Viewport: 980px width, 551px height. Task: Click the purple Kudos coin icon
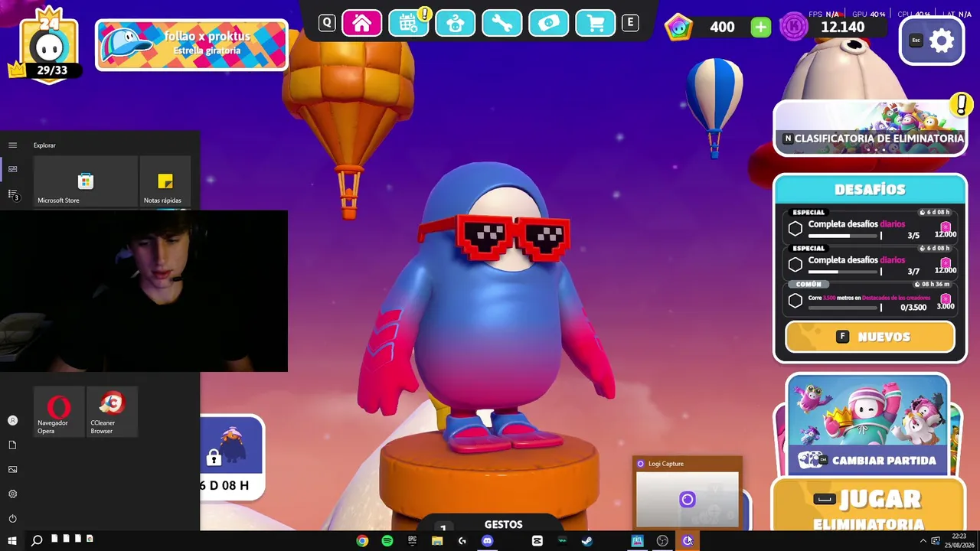(794, 28)
